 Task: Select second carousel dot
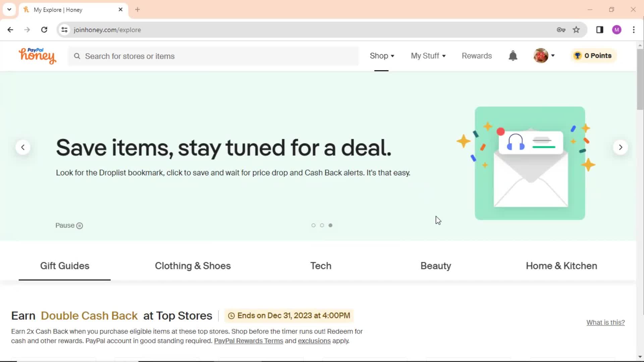322,225
